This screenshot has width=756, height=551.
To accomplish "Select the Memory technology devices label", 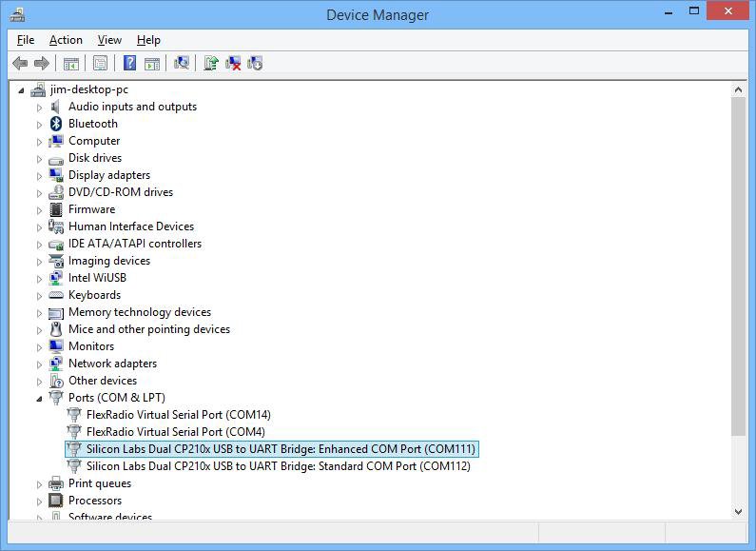I will click(x=140, y=312).
